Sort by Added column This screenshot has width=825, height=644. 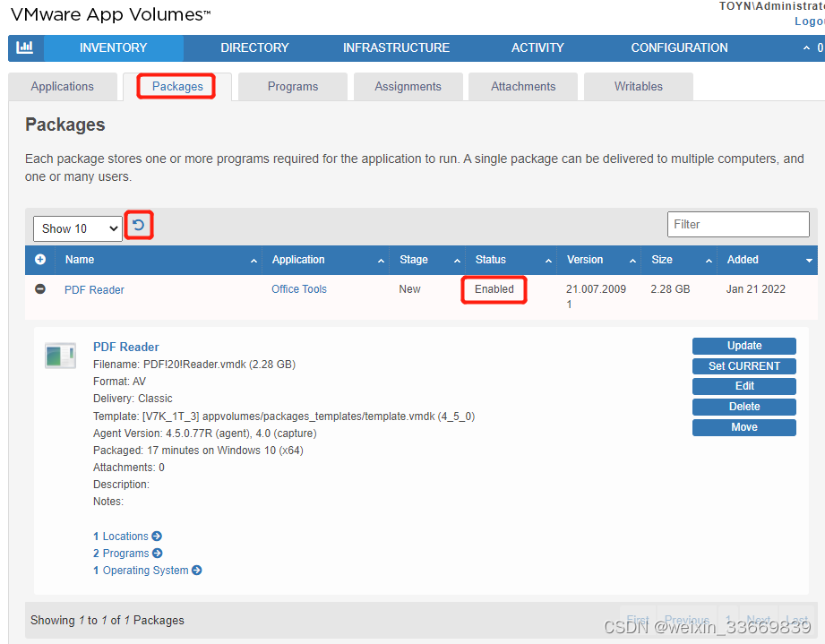tap(769, 260)
